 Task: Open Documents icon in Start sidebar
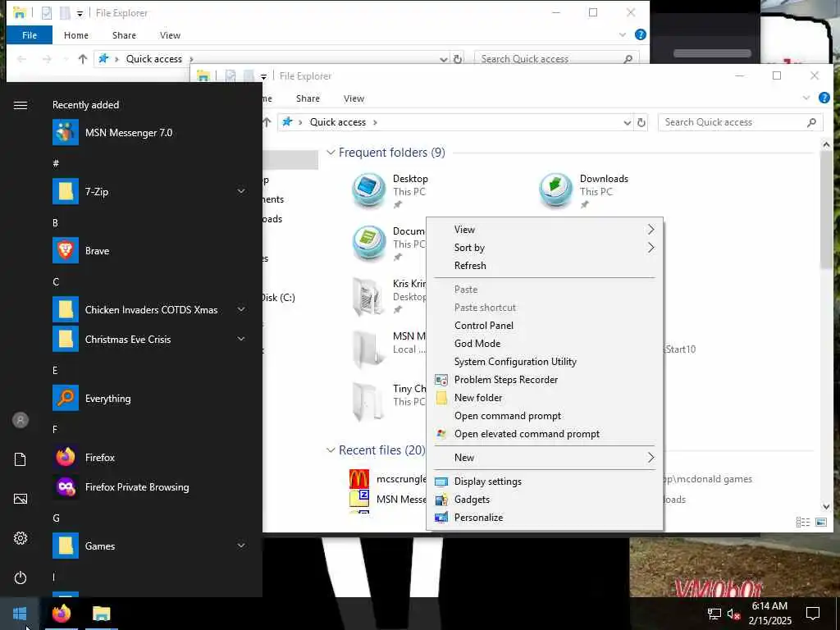coord(21,459)
